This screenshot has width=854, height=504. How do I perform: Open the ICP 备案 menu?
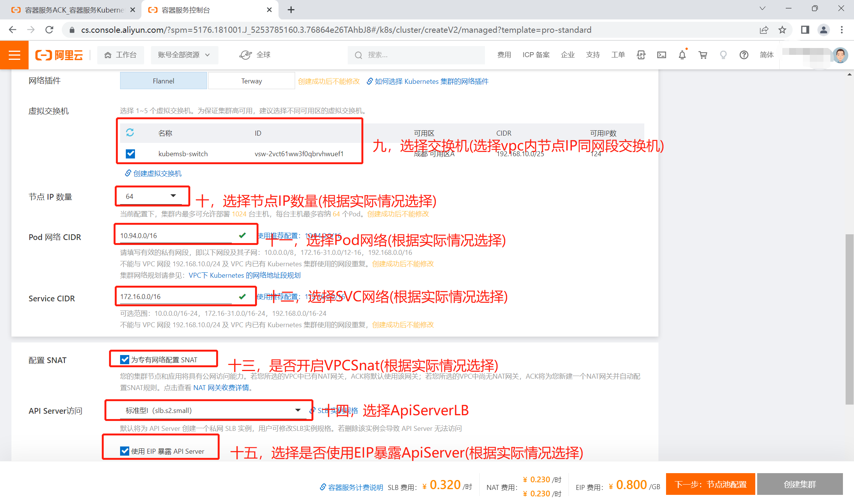click(536, 55)
